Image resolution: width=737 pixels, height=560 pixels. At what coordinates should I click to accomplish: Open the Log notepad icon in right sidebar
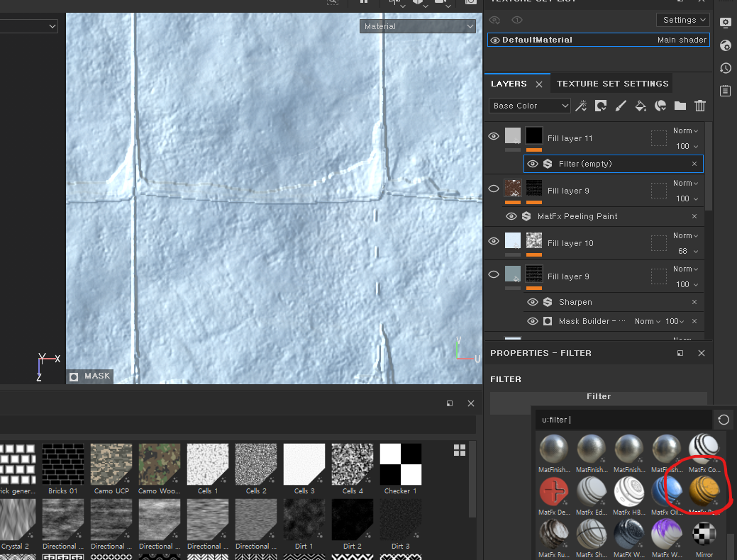click(x=725, y=90)
